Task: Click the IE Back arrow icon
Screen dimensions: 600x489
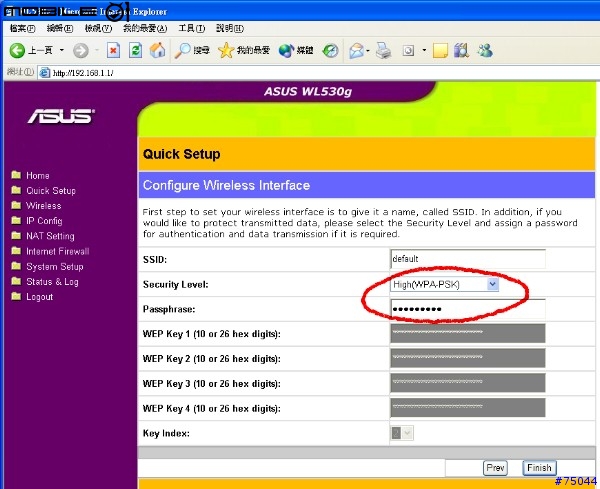Action: tap(17, 51)
